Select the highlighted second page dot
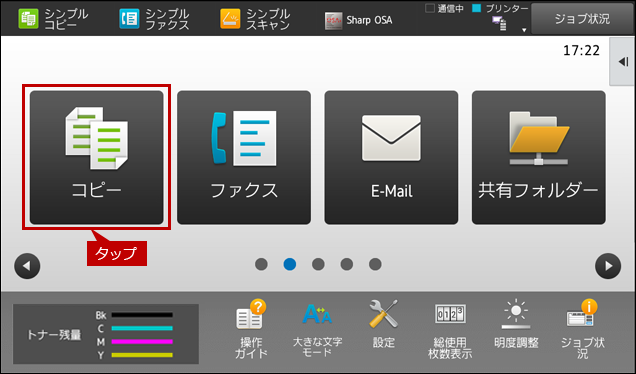Viewport: 636px width, 374px height. point(290,264)
